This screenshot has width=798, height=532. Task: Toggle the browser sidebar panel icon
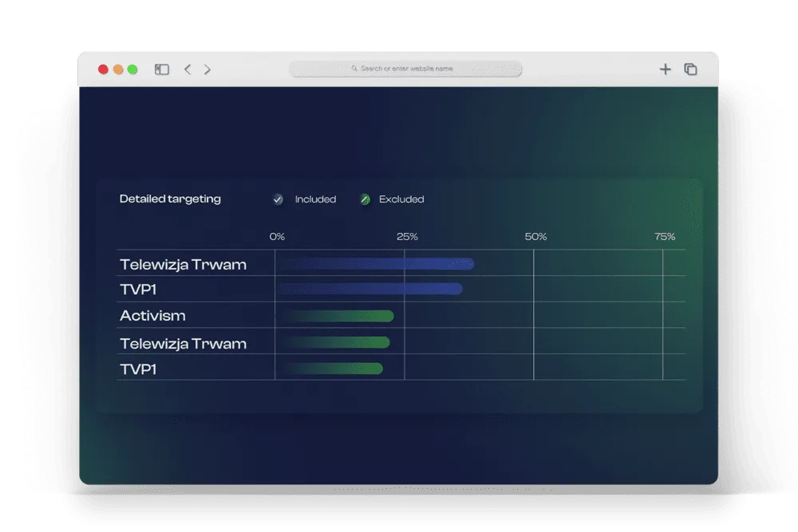[x=162, y=69]
